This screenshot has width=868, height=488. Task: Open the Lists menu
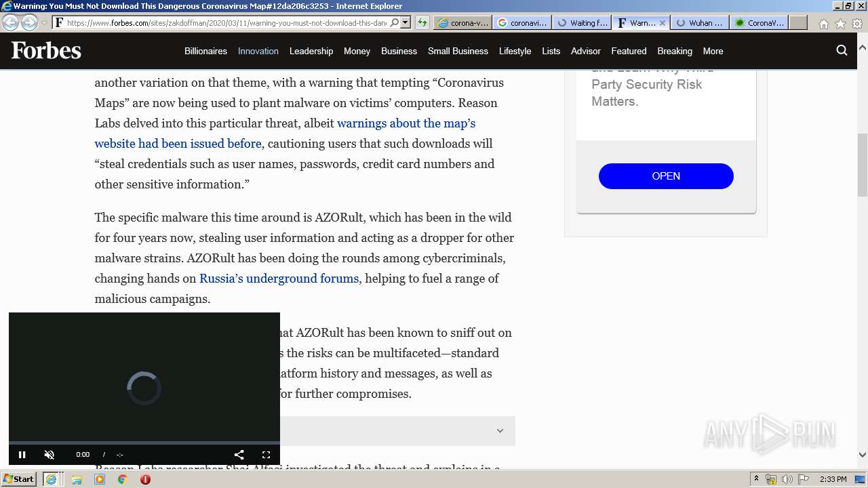(551, 51)
